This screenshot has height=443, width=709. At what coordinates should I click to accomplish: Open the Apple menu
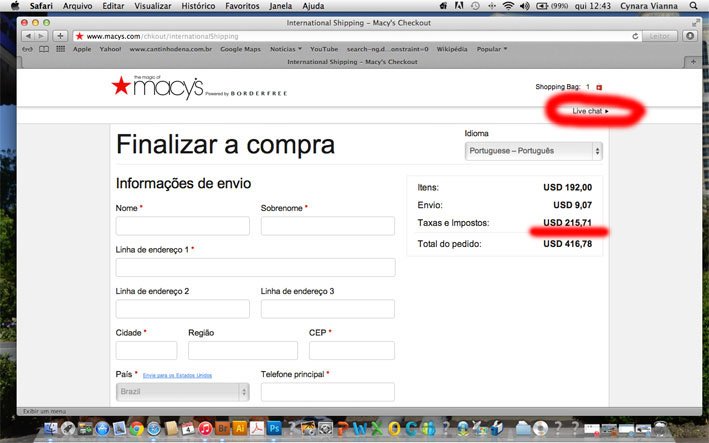pyautogui.click(x=15, y=6)
